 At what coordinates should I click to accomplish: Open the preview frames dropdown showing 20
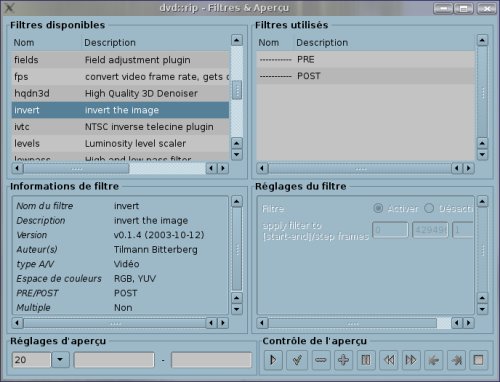tap(60, 360)
